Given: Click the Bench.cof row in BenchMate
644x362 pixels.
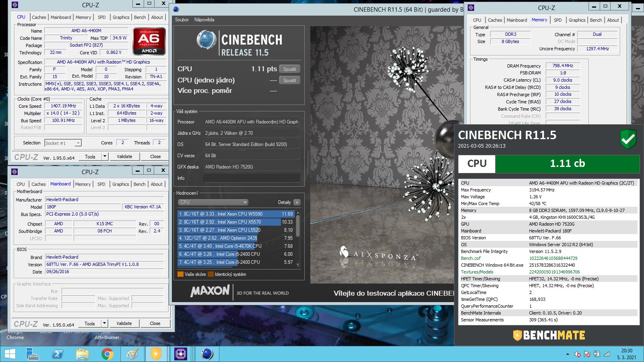Looking at the screenshot, I should point(549,258).
